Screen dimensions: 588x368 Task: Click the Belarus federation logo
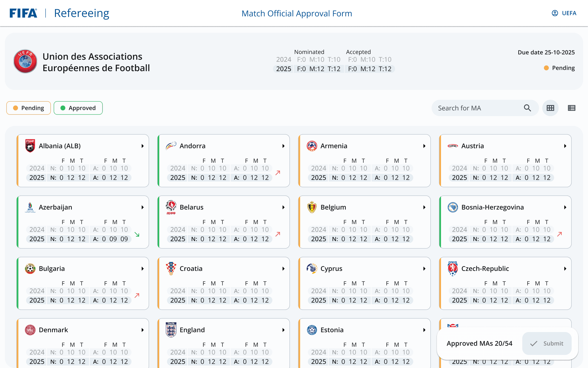[171, 207]
